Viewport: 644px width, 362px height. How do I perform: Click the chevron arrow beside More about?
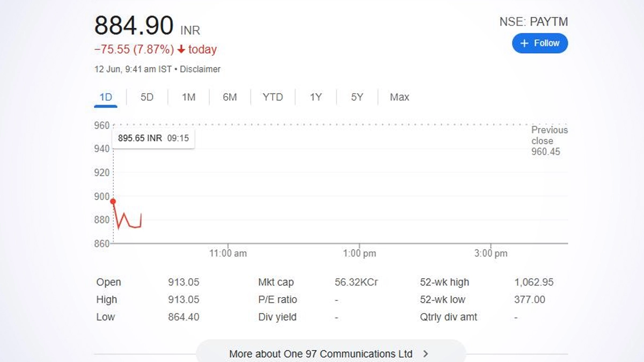[426, 353]
